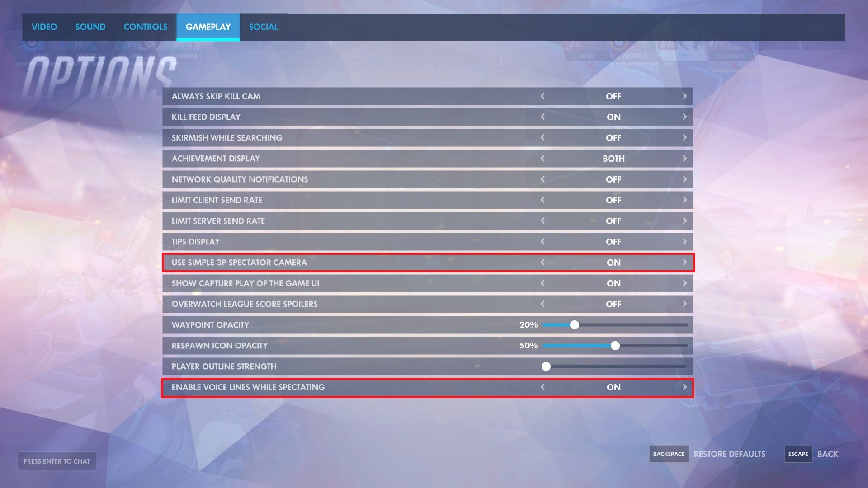
Task: Expand Limit Server Send Rate options
Action: (684, 221)
